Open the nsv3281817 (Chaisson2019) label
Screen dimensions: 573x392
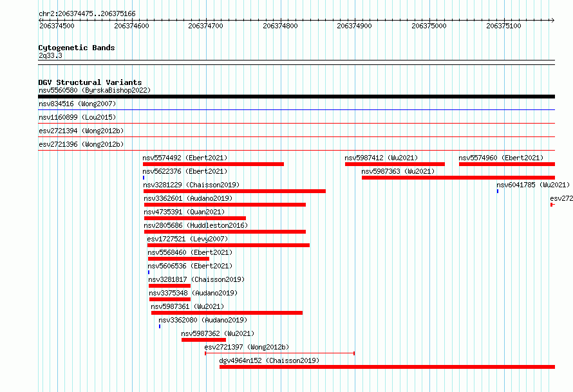point(196,279)
